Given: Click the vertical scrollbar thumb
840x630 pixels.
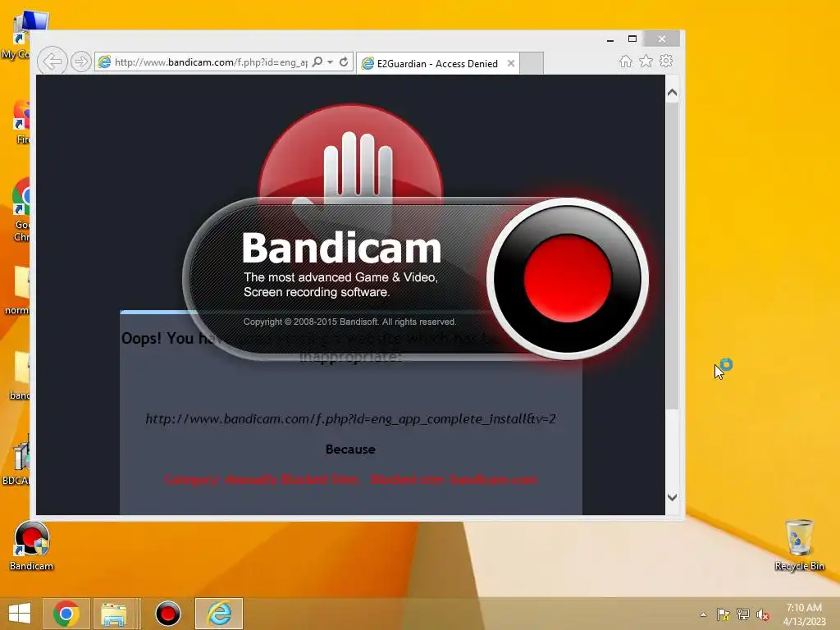Looking at the screenshot, I should [x=673, y=256].
